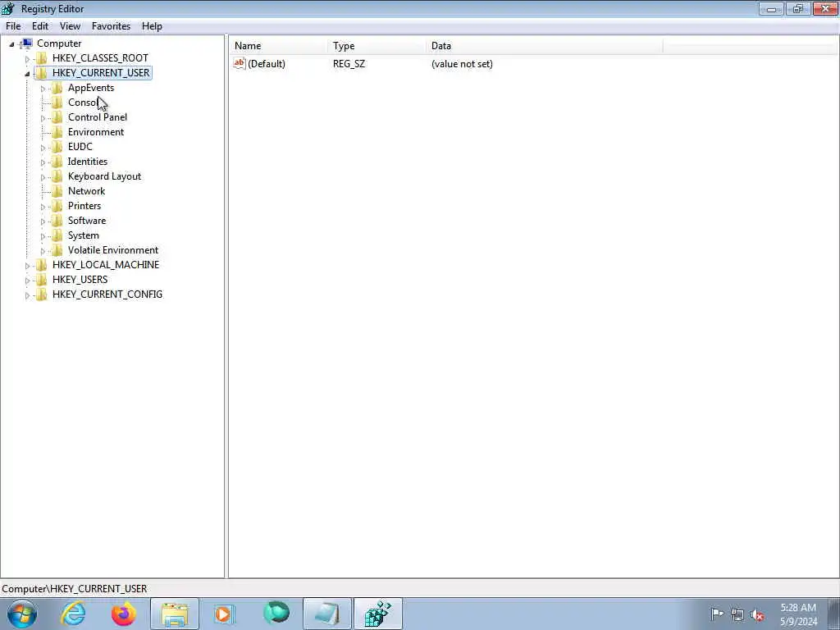Viewport: 840px width, 630px height.
Task: Click the Keyboard Layout folder icon
Action: [57, 176]
